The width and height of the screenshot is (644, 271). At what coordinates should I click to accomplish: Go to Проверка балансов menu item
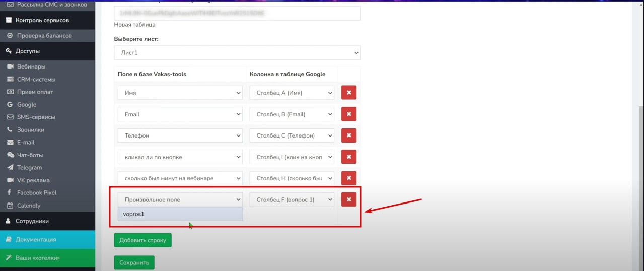coord(44,36)
